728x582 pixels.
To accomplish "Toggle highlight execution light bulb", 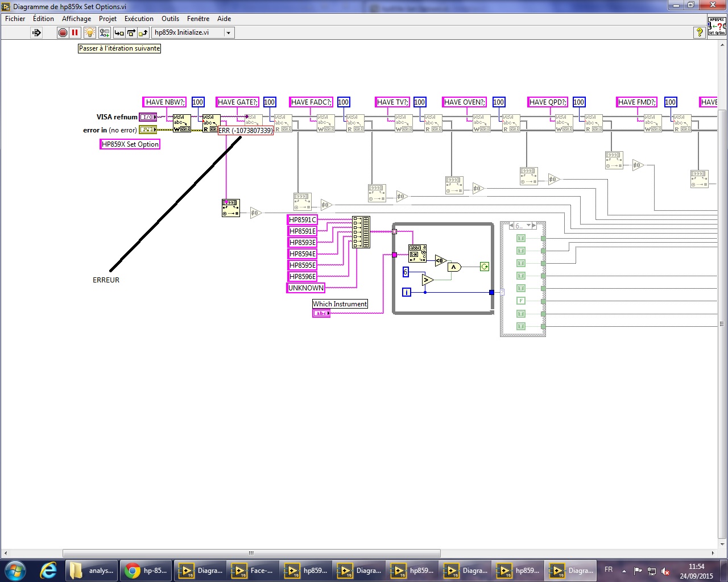I will [x=89, y=32].
